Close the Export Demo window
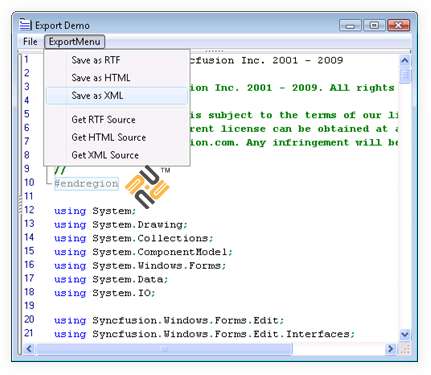The width and height of the screenshot is (431, 375). 398,26
